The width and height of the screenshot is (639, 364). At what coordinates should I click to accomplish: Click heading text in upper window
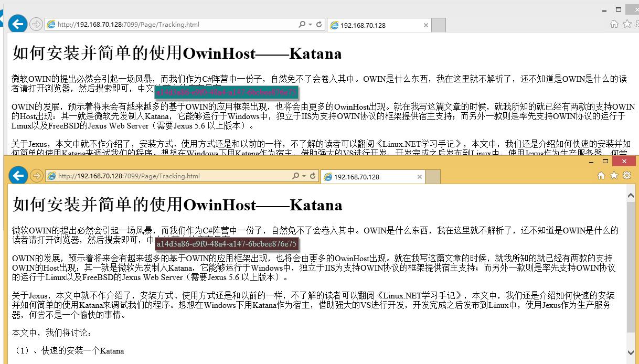(177, 53)
